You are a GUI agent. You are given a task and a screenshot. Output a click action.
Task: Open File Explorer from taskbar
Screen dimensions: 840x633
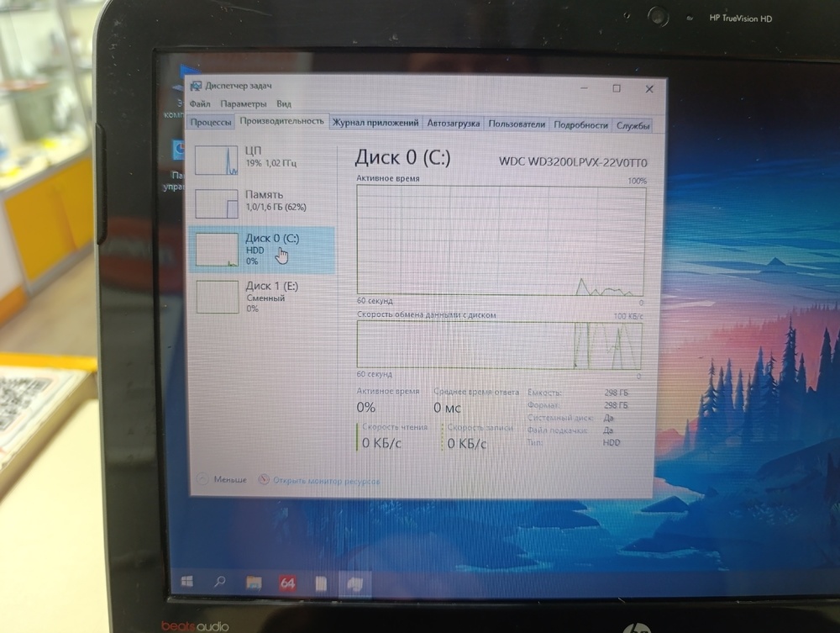pos(254,583)
